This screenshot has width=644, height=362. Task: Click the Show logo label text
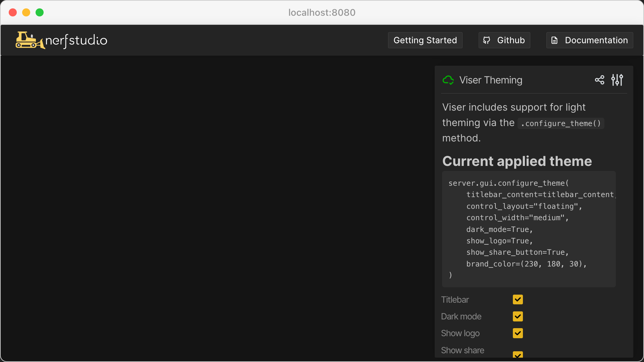[x=460, y=333]
